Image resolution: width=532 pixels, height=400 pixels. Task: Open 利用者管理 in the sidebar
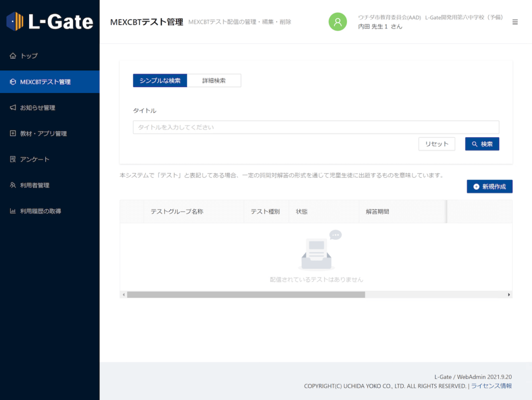pos(35,185)
